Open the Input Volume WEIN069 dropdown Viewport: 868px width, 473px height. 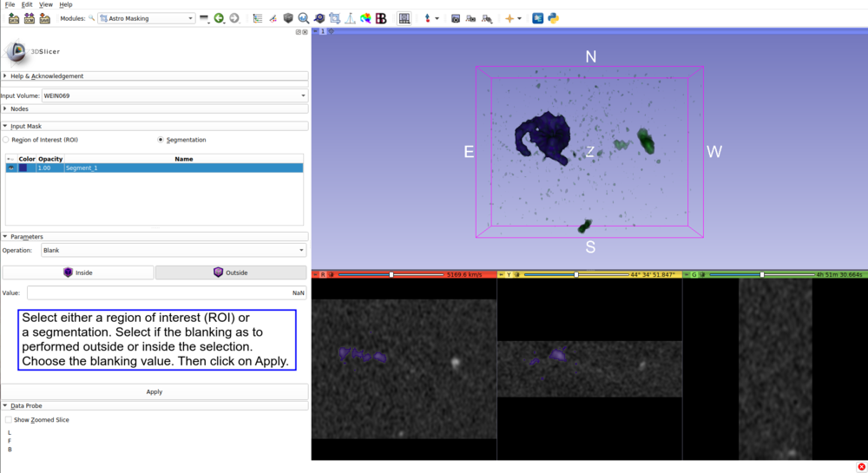click(x=174, y=95)
